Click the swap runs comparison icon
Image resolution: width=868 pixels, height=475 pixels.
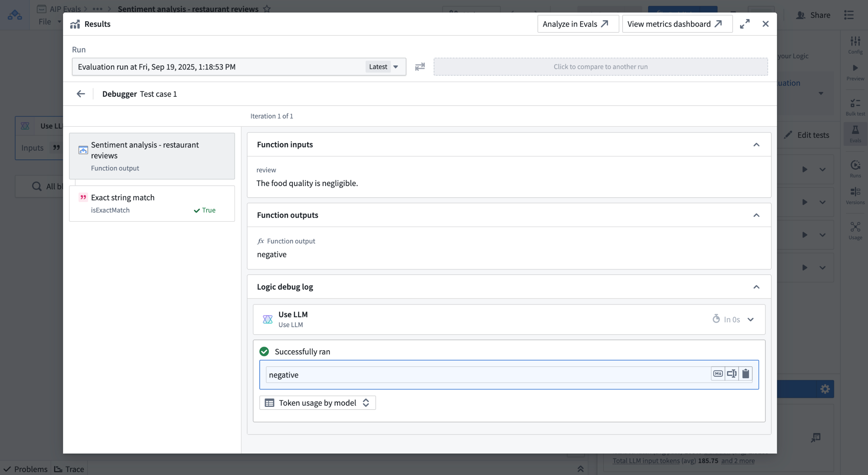[420, 66]
